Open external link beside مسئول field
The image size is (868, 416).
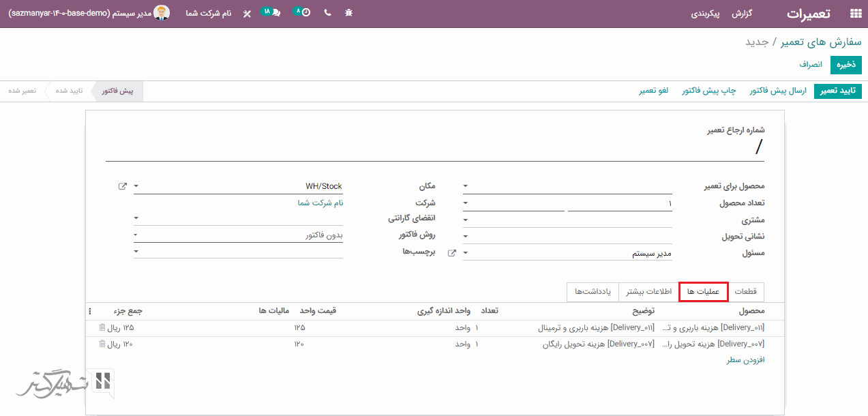451,253
